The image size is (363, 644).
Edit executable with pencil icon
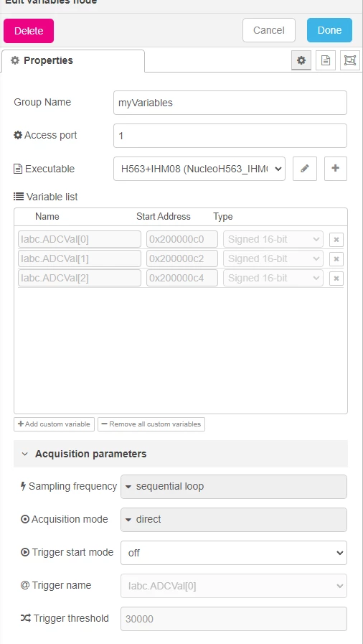tap(305, 169)
